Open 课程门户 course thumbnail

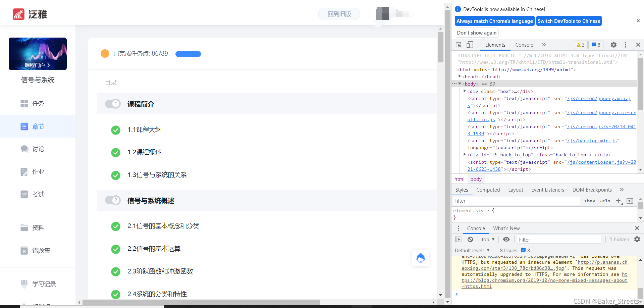click(x=38, y=54)
